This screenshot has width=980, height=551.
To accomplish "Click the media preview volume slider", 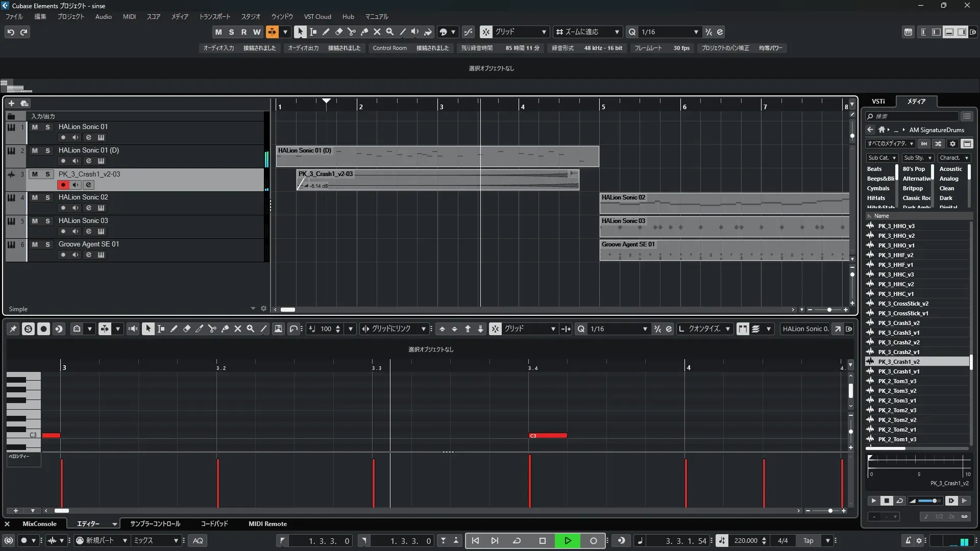I will [929, 500].
